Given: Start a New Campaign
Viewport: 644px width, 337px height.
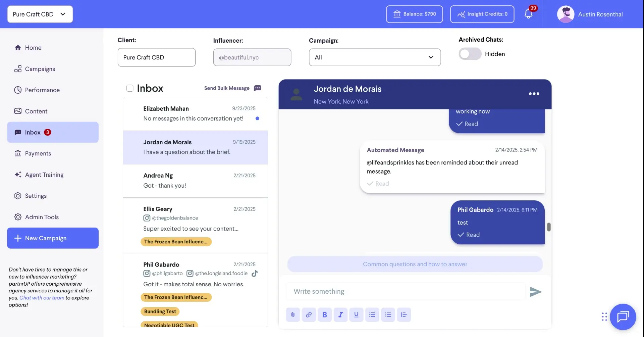Looking at the screenshot, I should click(x=52, y=238).
